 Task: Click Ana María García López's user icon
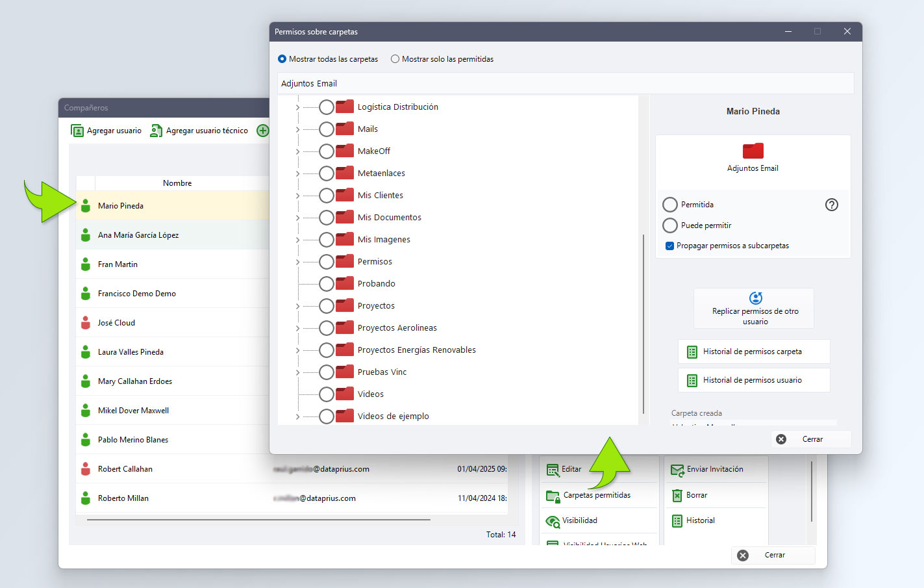tap(86, 235)
